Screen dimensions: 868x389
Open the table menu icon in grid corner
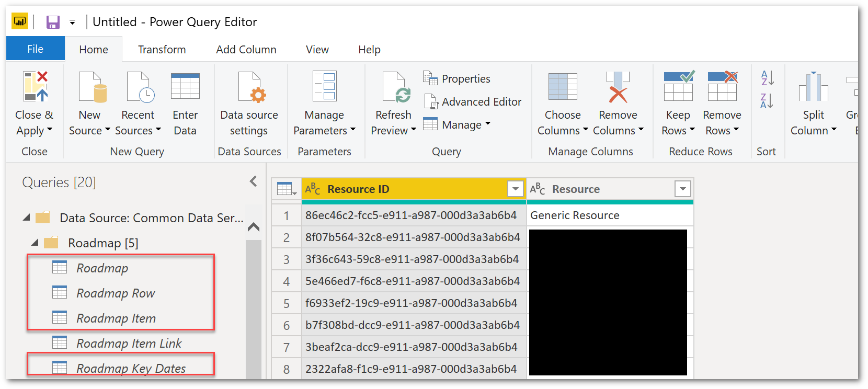(x=287, y=189)
